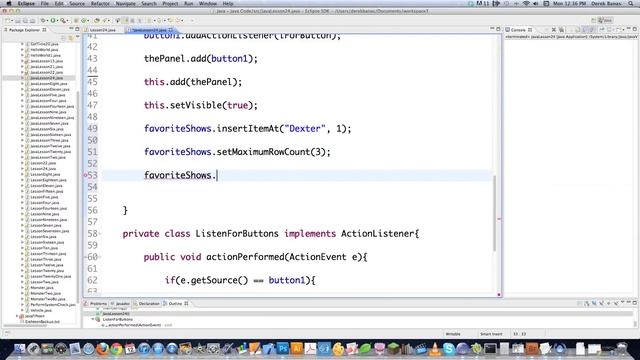Click the Remove Launch icon in Console
640x360 pixels.
(x=553, y=30)
